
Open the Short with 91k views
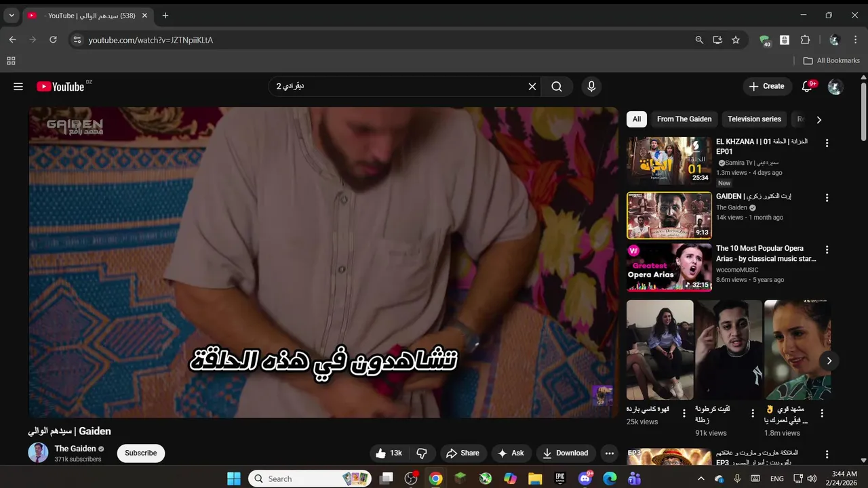click(729, 350)
